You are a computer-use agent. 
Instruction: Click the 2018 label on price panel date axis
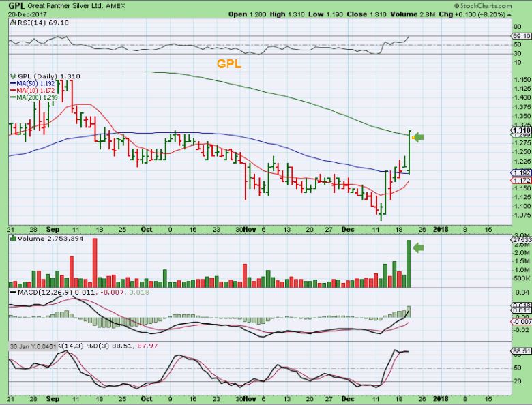(x=441, y=229)
